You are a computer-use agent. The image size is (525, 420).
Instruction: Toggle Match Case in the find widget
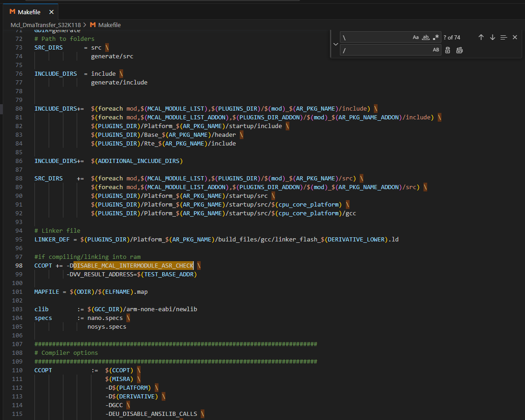coord(416,37)
